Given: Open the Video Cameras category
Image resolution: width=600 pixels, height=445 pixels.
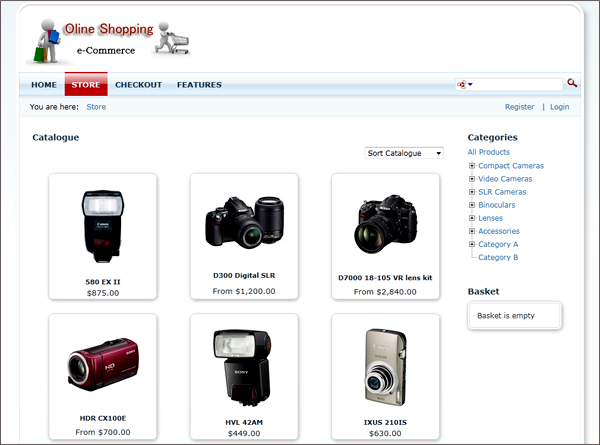Looking at the screenshot, I should (x=505, y=179).
